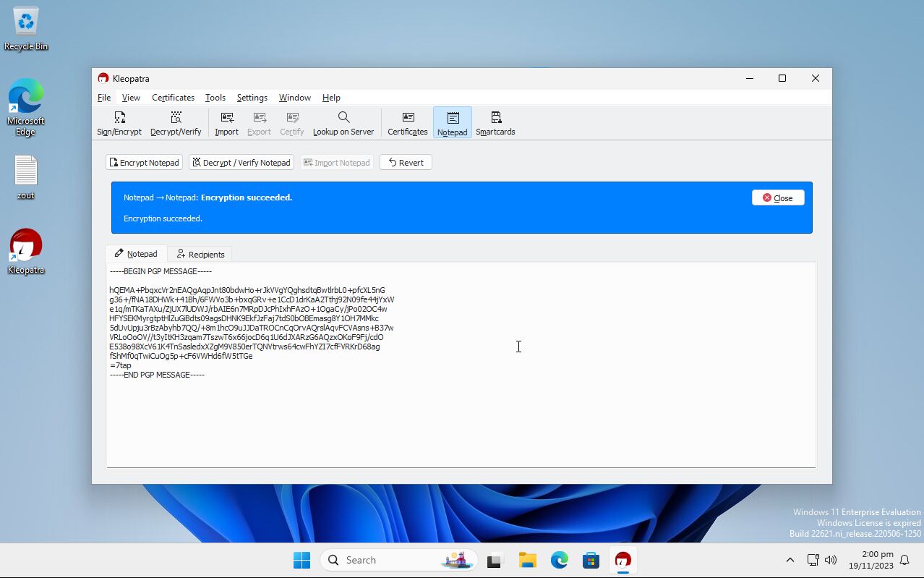The width and height of the screenshot is (924, 578).
Task: Switch to the Notepad toolbar view
Action: pyautogui.click(x=452, y=123)
